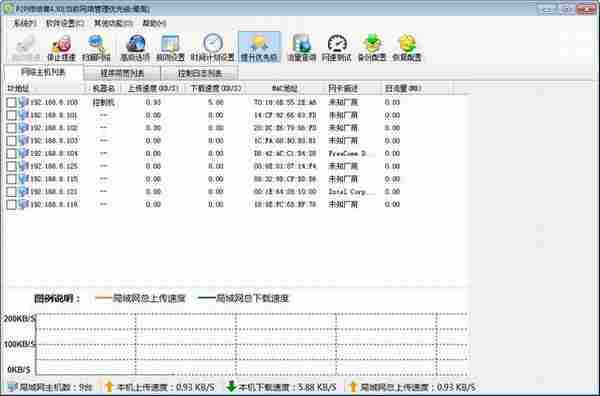Image resolution: width=600 pixels, height=396 pixels.
Task: Open 高级选项 advanced options icon
Action: point(135,48)
